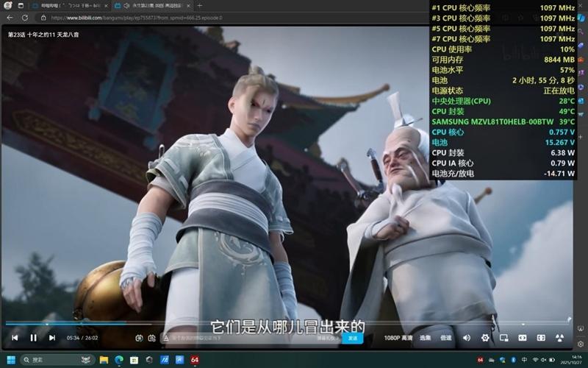Open danmaku settings icon
The width and height of the screenshot is (588, 368).
[x=151, y=338]
